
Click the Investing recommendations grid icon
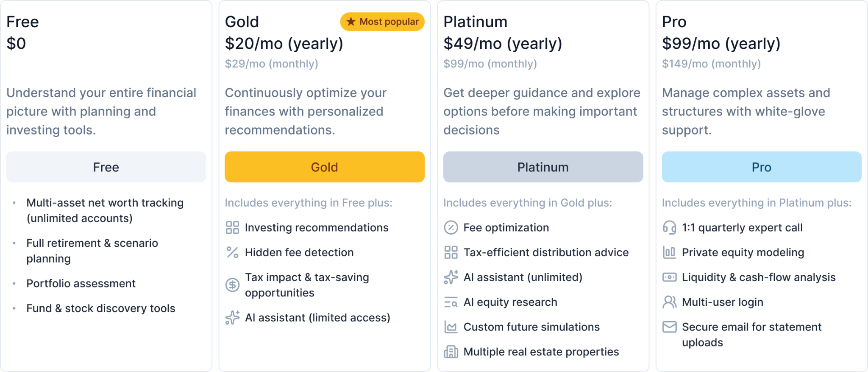[232, 227]
